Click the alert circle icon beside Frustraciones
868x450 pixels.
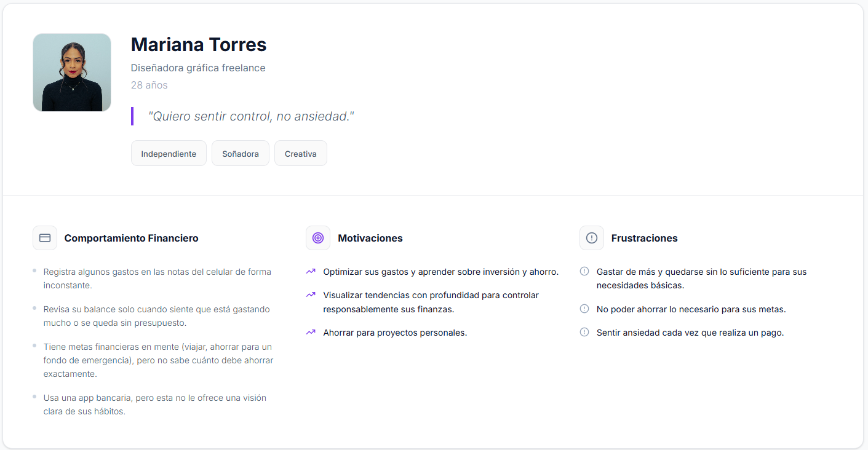coord(592,238)
